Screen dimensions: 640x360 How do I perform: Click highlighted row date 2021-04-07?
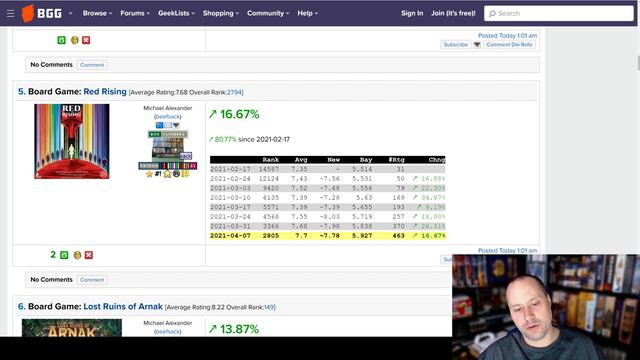(x=230, y=236)
